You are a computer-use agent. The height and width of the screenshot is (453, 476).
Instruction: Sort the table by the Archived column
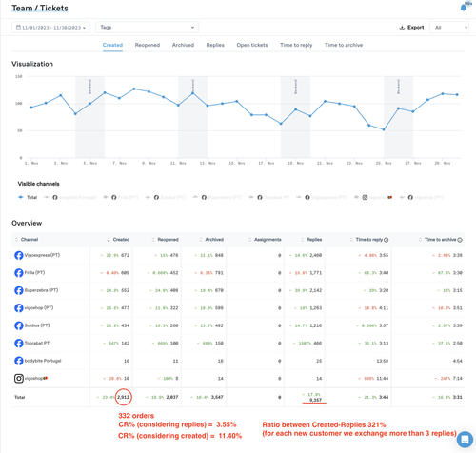211,240
